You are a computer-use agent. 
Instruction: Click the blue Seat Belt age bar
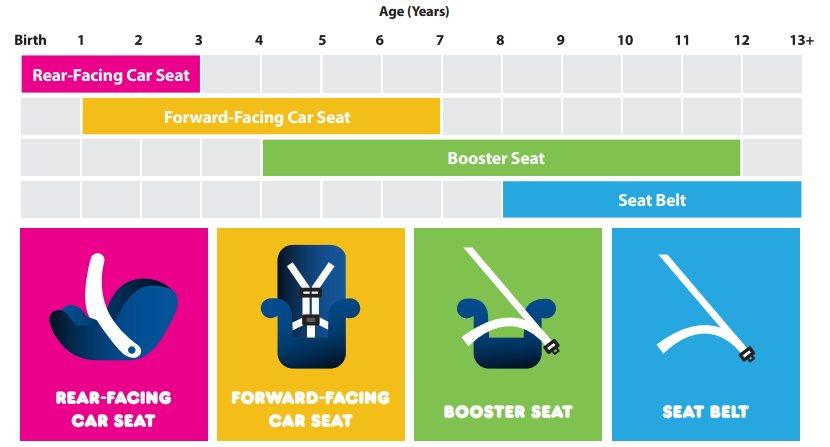(652, 200)
